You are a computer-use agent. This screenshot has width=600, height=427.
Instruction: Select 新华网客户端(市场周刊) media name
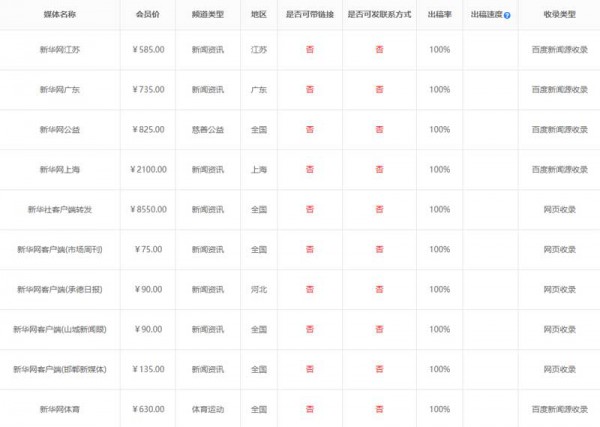(x=59, y=249)
